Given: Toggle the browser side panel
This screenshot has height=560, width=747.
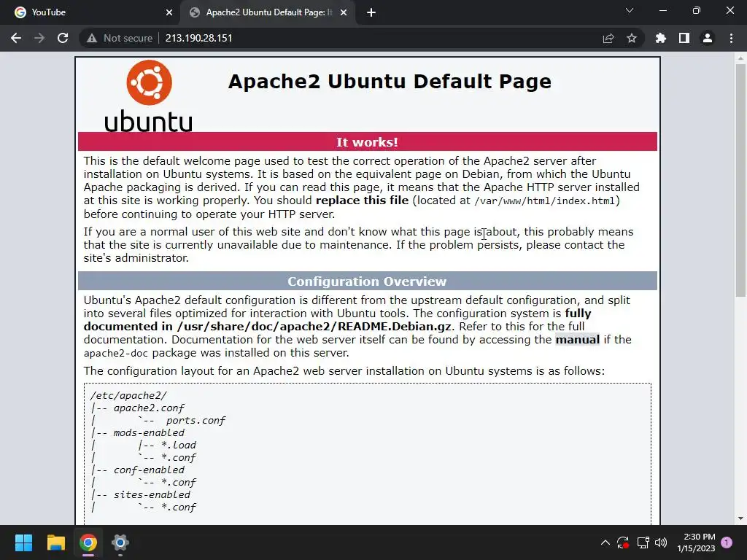Looking at the screenshot, I should 684,38.
